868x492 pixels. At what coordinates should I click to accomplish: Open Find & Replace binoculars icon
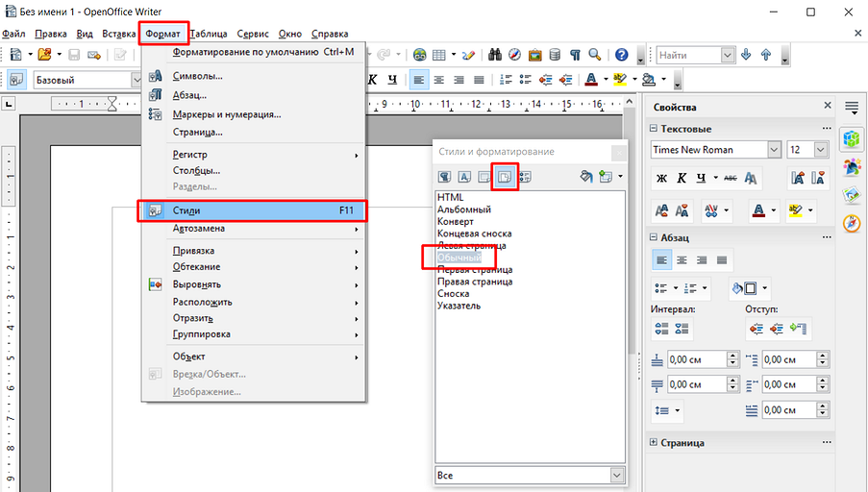(496, 55)
